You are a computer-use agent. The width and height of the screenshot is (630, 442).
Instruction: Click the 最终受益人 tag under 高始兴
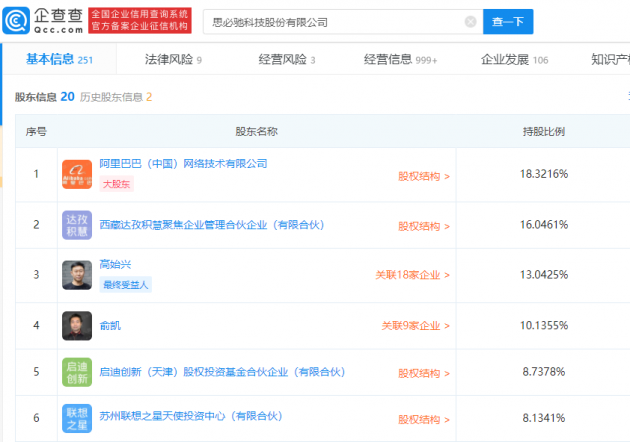tap(126, 285)
